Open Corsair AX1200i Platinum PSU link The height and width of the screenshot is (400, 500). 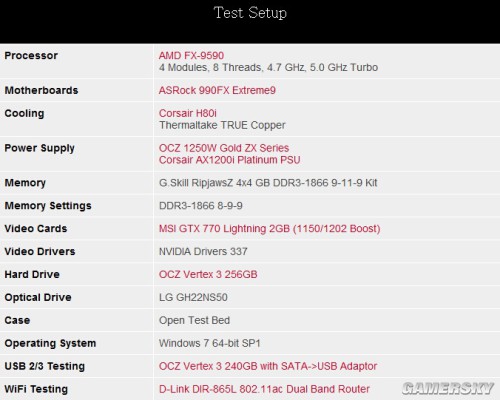pyautogui.click(x=230, y=160)
